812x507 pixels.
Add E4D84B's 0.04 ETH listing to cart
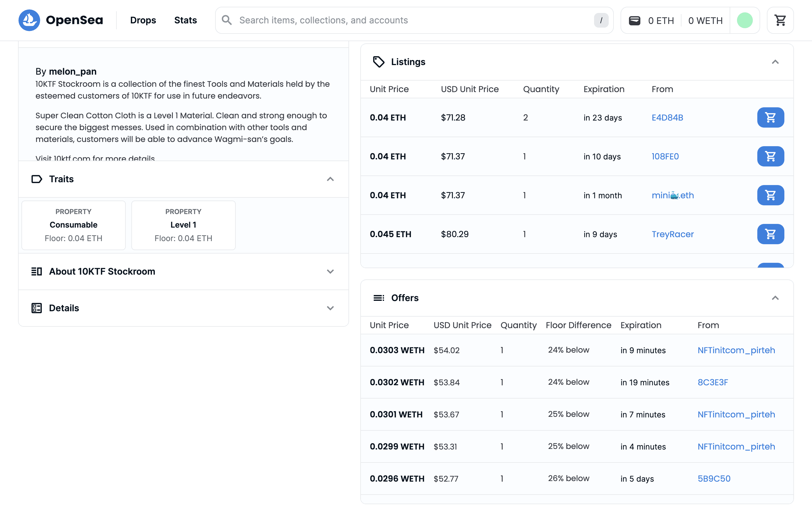point(770,117)
